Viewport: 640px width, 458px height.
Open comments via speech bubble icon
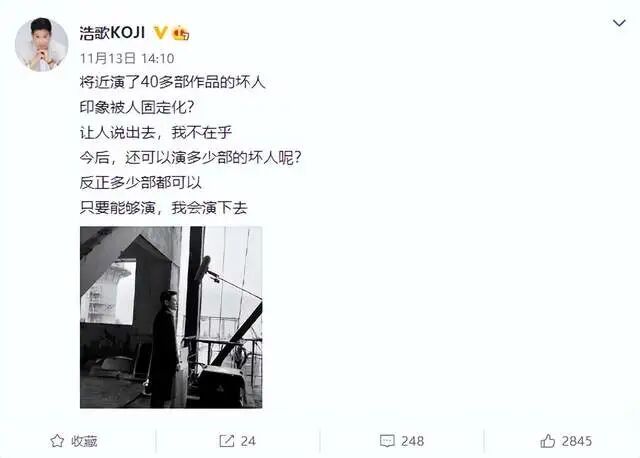tap(387, 441)
